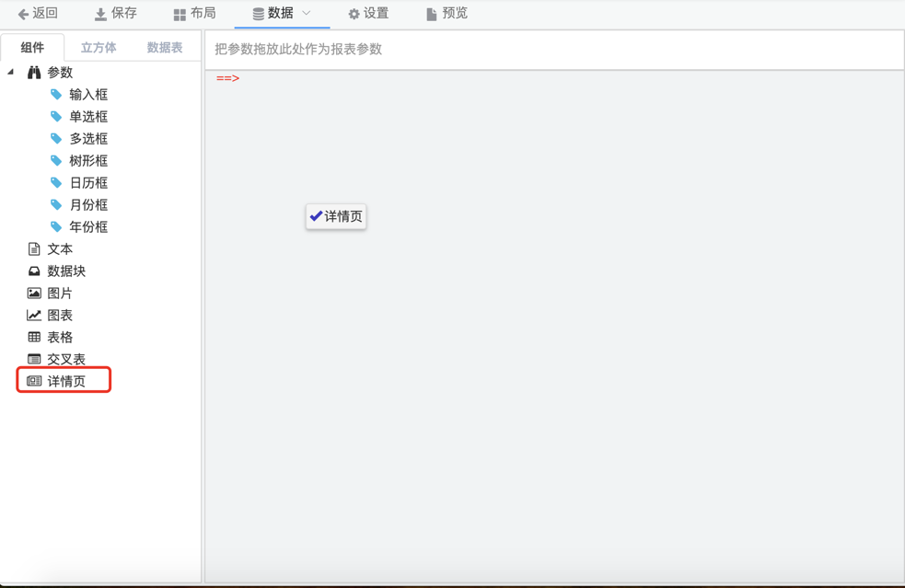Click the tag icon beside 日历框
The width and height of the screenshot is (905, 588).
point(56,182)
